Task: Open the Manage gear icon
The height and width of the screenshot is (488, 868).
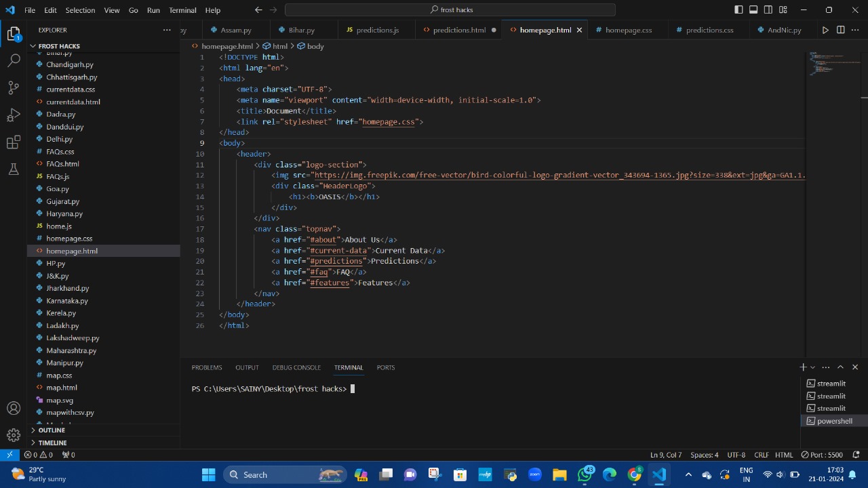Action: click(x=14, y=435)
